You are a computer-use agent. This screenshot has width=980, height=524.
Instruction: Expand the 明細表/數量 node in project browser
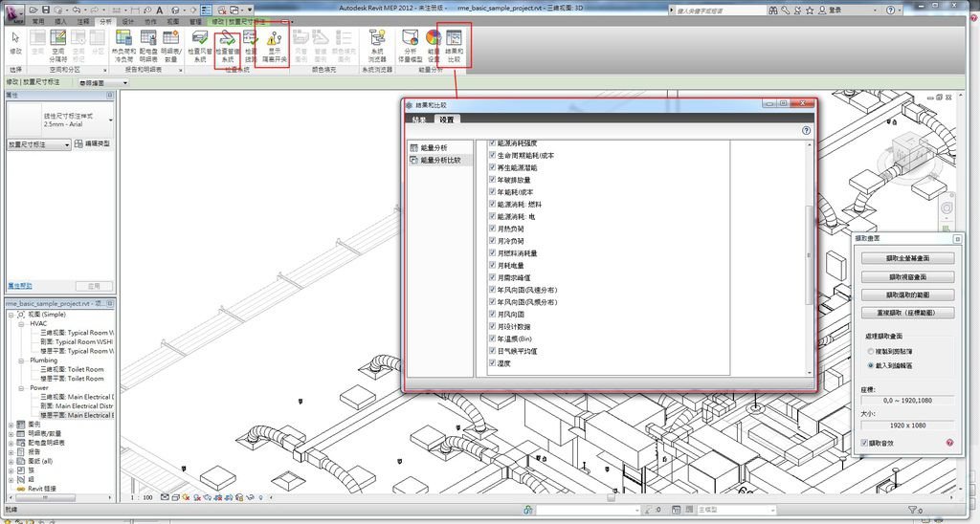(x=11, y=433)
